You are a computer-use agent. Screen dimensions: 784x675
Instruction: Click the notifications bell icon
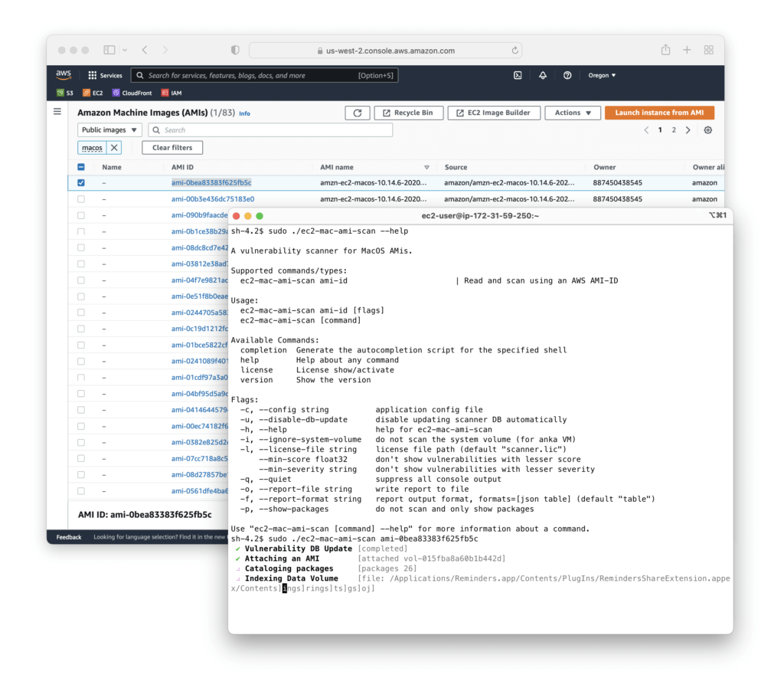click(543, 75)
